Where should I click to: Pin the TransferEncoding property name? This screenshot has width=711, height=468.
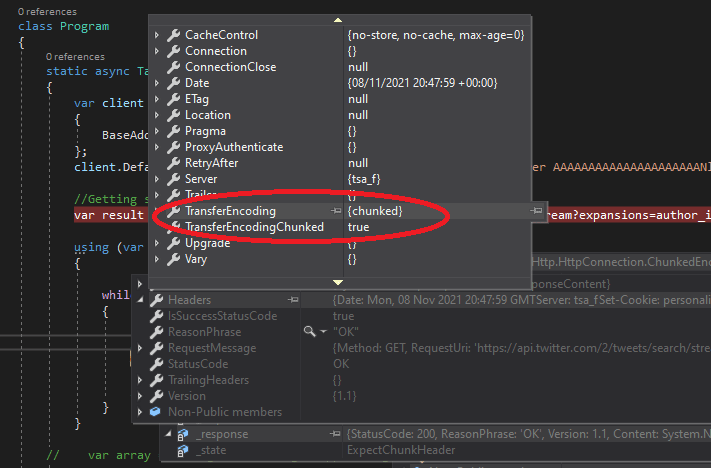[x=336, y=210]
